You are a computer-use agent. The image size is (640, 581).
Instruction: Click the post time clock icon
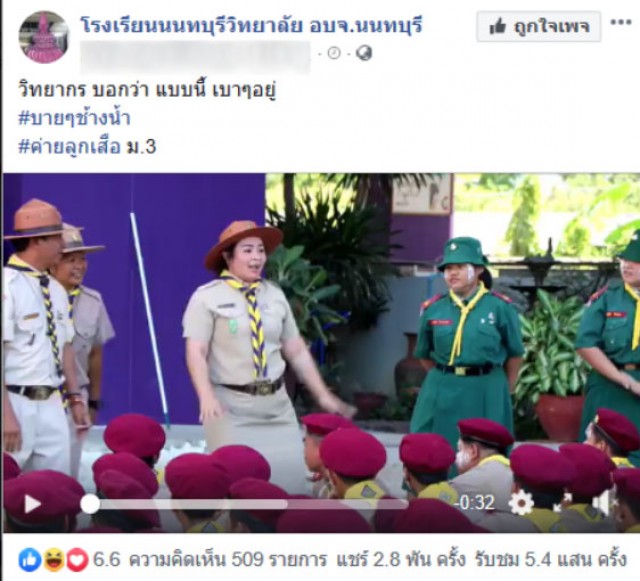click(x=334, y=53)
